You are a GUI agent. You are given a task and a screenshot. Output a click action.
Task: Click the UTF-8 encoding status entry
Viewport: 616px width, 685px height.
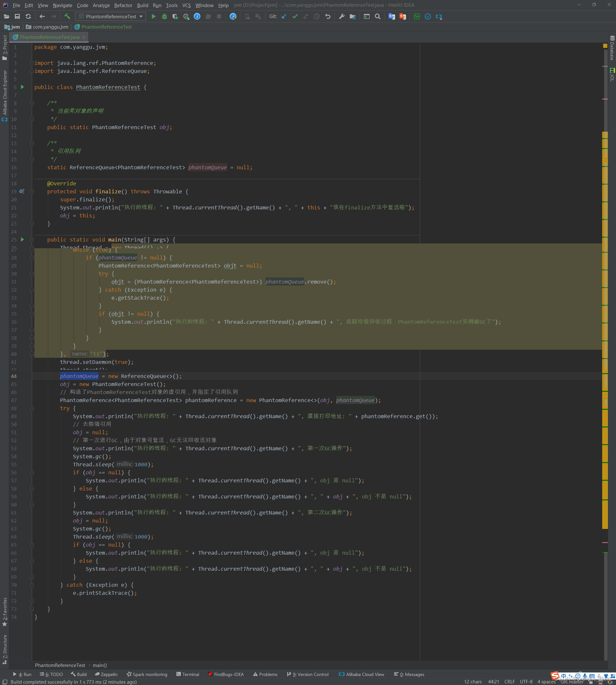click(526, 681)
